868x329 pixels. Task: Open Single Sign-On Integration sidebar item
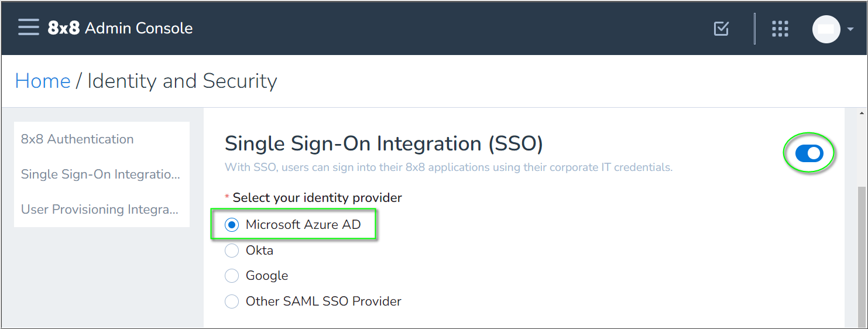102,174
